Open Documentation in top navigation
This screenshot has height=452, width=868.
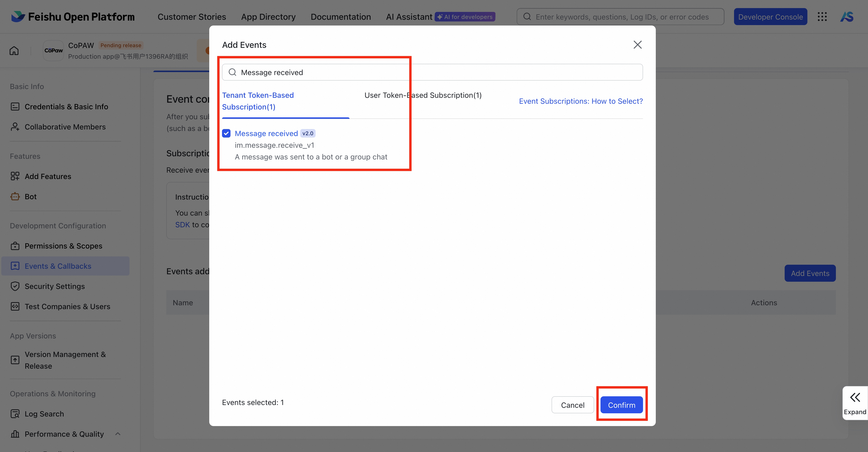[x=340, y=17]
